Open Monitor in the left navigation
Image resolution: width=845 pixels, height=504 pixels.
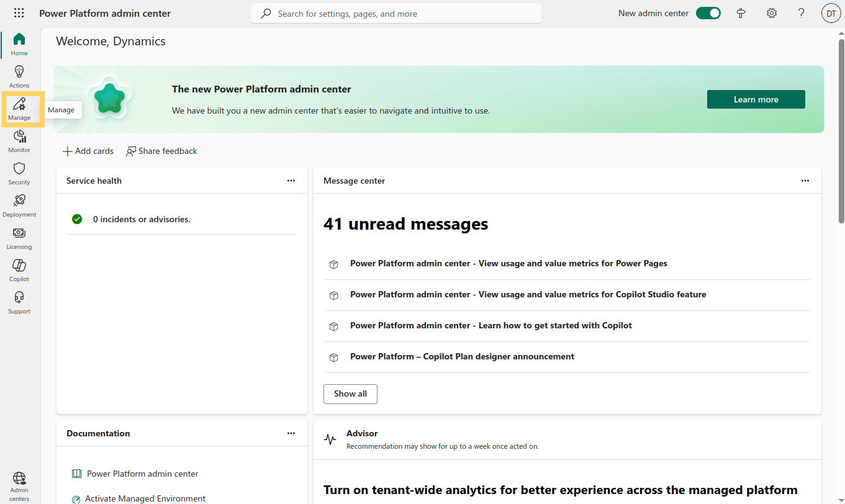point(19,142)
